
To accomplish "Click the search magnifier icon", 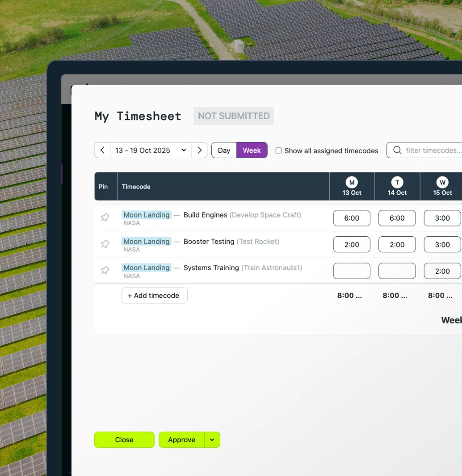I will [x=397, y=150].
